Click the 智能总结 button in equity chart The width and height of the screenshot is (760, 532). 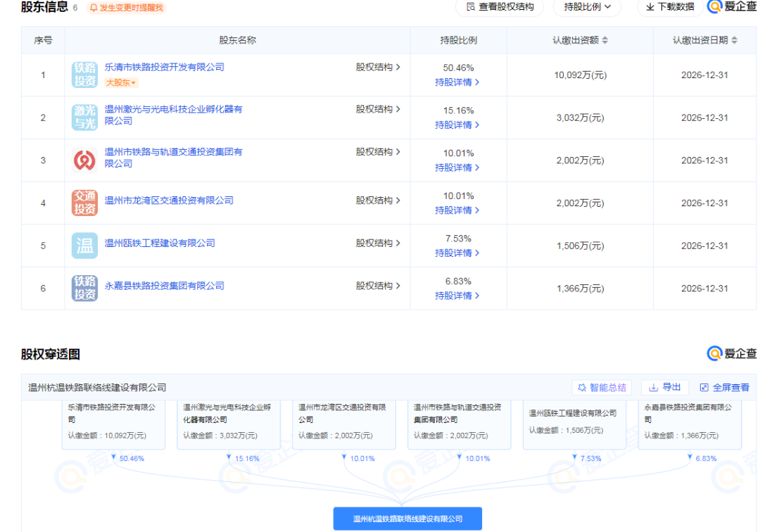click(x=602, y=388)
